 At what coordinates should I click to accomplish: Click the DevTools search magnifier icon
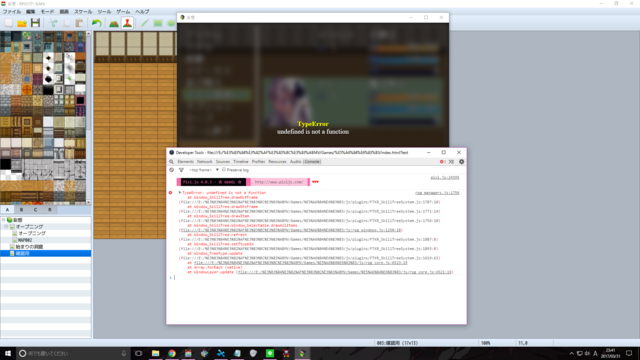(x=171, y=162)
